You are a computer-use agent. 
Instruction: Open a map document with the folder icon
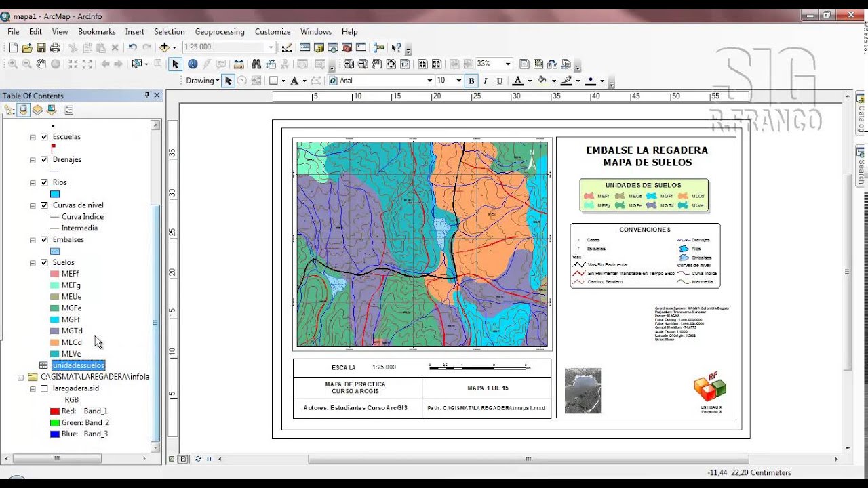[x=27, y=47]
